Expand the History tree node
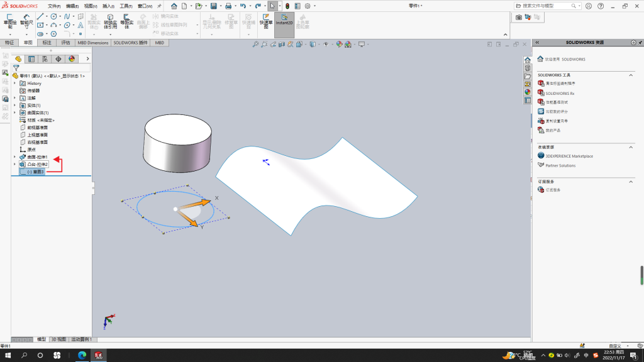 click(x=15, y=84)
